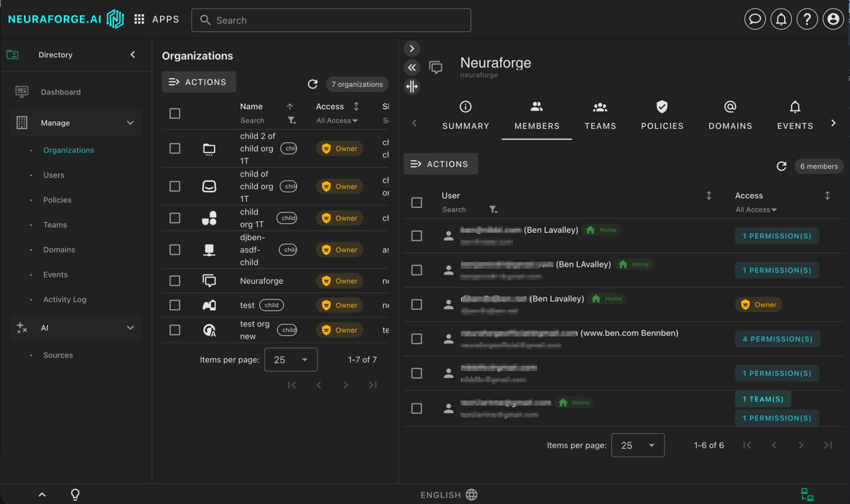Click the organizations Name filter funnel icon
Image resolution: width=850 pixels, height=504 pixels.
[292, 121]
